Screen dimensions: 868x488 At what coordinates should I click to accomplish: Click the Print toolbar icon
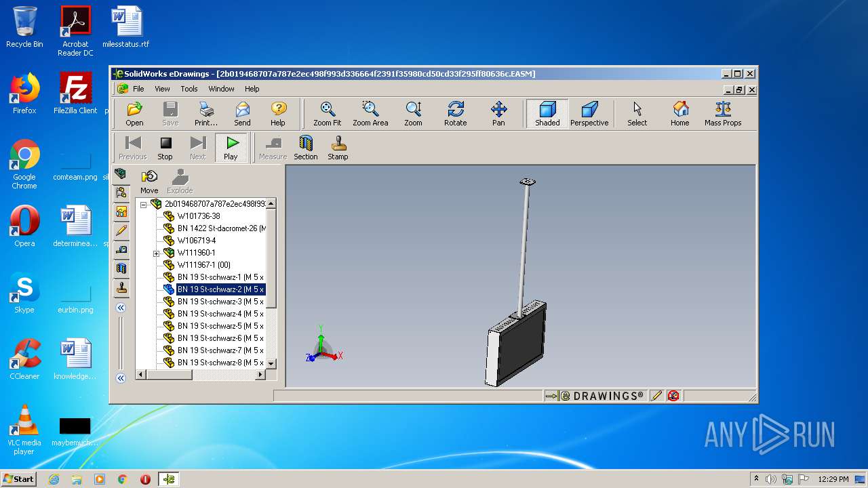pyautogui.click(x=206, y=114)
